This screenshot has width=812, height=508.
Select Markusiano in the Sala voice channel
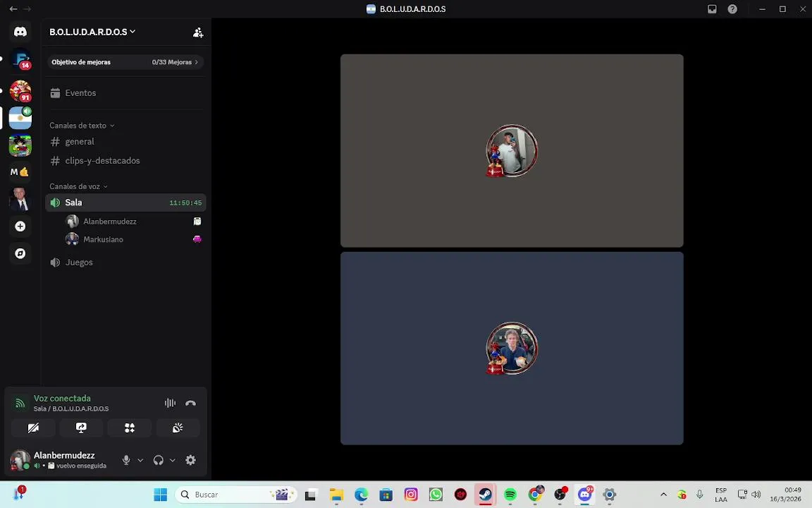[134, 239]
